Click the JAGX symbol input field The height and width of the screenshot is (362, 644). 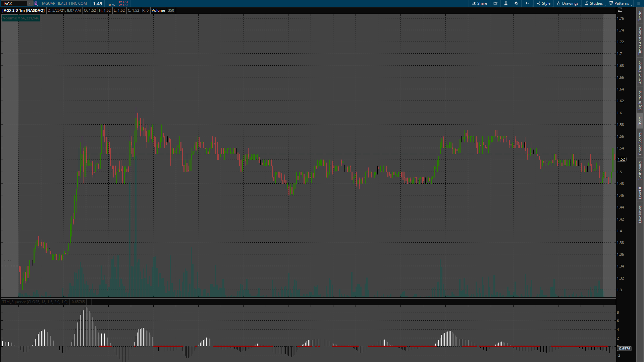[x=14, y=3]
